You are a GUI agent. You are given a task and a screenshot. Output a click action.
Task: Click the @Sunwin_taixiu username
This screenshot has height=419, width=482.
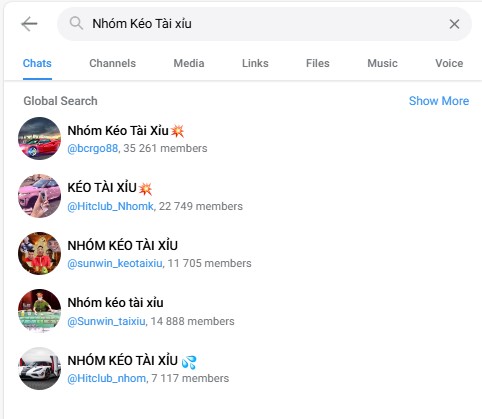(x=106, y=321)
